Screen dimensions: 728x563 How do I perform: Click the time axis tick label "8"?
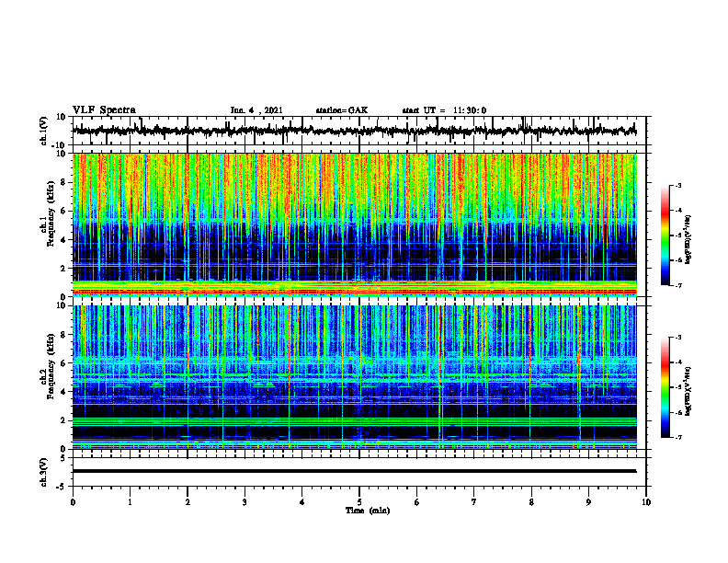(531, 502)
